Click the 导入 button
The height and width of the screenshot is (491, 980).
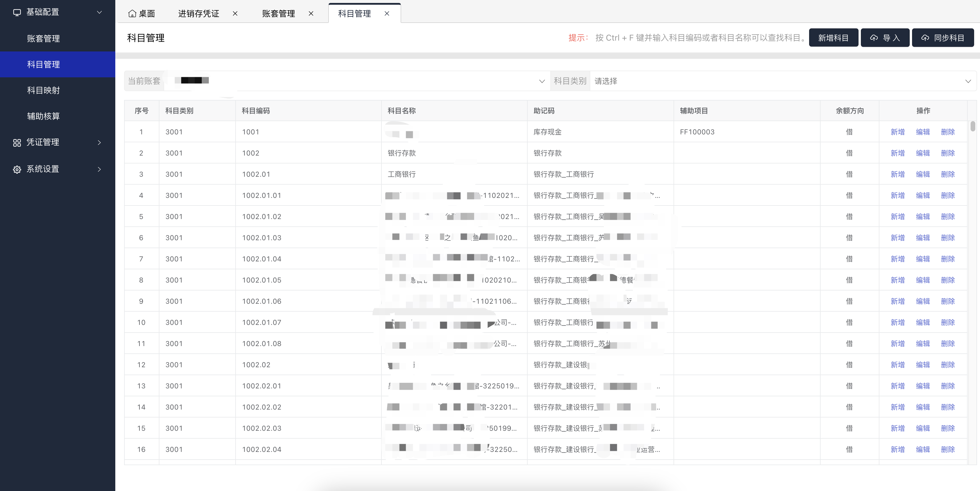pyautogui.click(x=885, y=38)
